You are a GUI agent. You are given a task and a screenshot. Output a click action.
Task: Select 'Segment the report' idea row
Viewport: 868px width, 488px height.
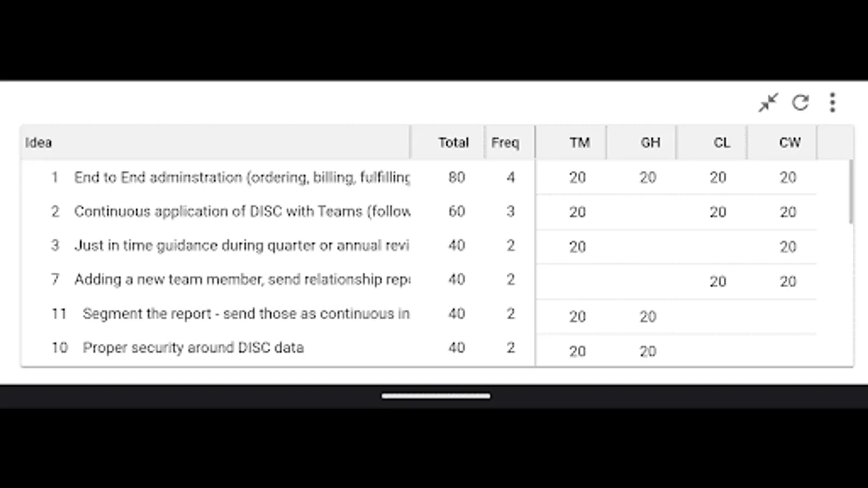pos(245,314)
